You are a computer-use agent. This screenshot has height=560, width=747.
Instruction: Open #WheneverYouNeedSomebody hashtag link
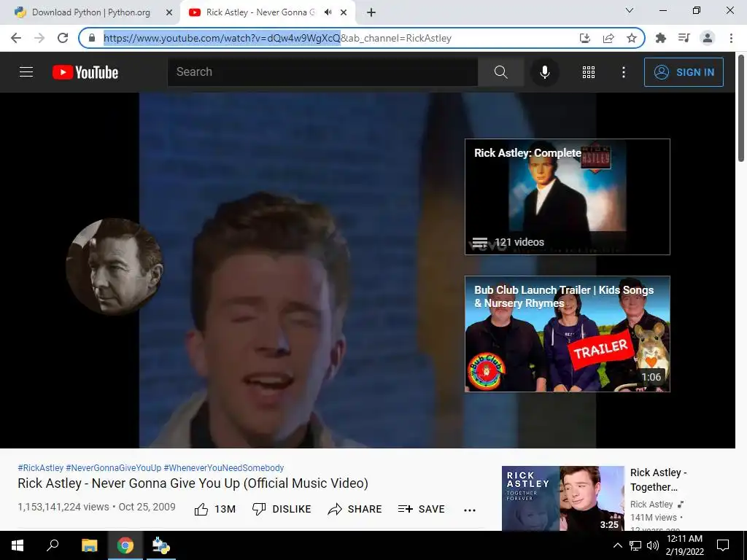(x=224, y=467)
